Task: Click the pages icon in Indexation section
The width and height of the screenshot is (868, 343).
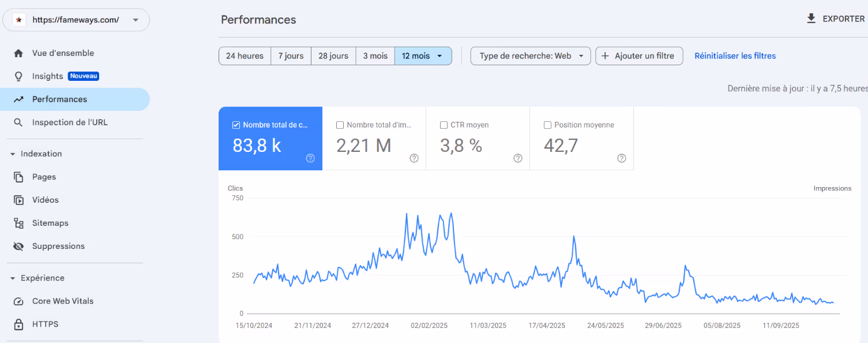Action: [x=18, y=177]
